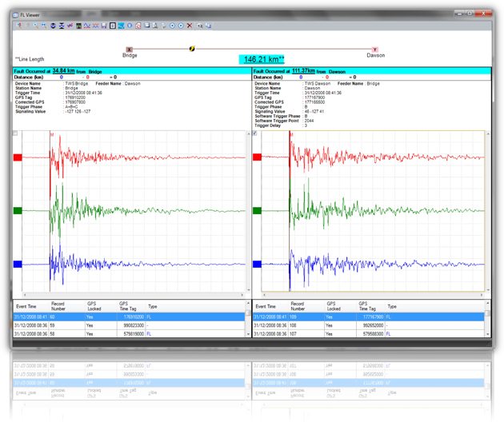Click the cyan waveform picture toolbar icon
This screenshot has width=504, height=422.
tap(121, 26)
